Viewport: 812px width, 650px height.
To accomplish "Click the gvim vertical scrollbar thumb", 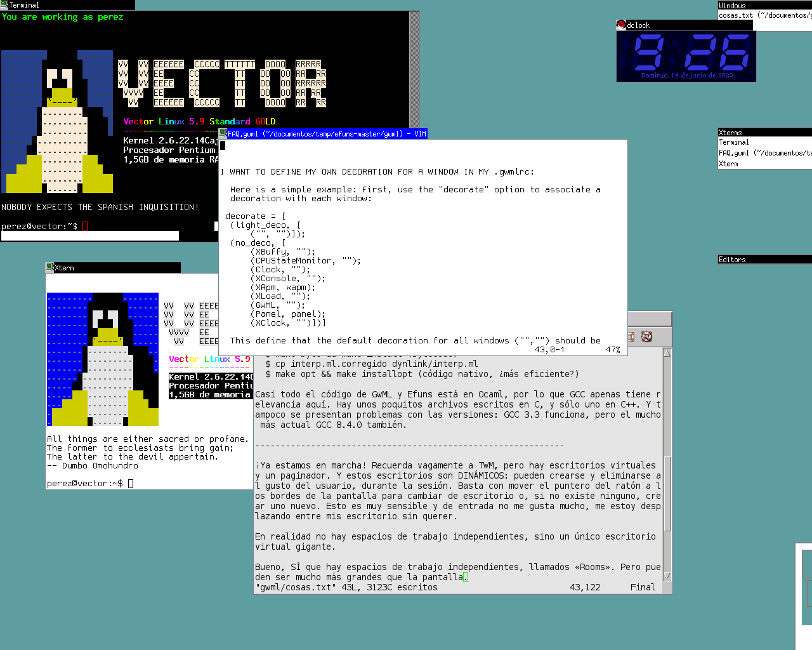I will [x=667, y=494].
